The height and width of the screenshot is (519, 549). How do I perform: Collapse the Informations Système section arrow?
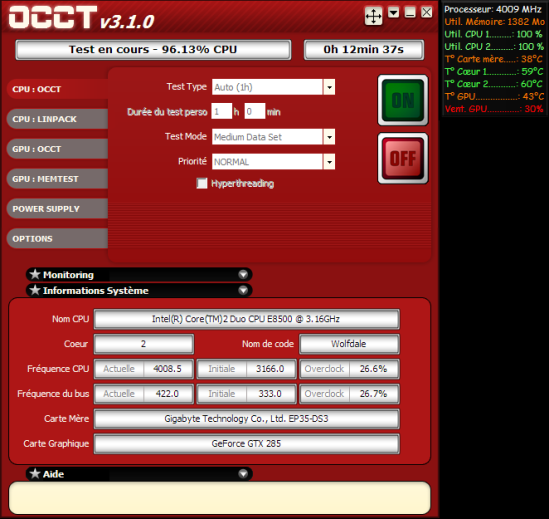pyautogui.click(x=243, y=290)
